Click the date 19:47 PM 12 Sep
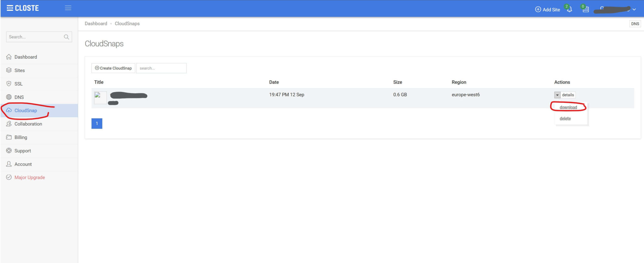Screen dimensions: 644x263 tap(286, 95)
